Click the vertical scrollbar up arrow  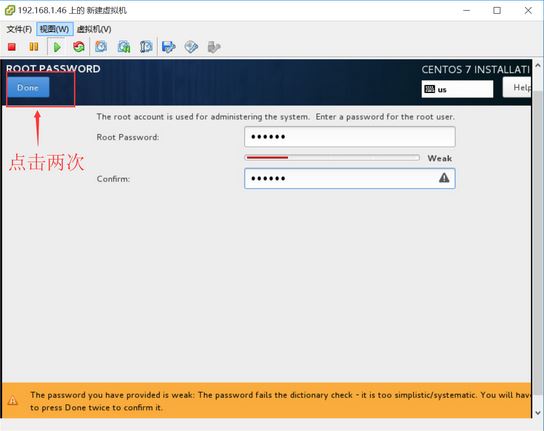[x=538, y=65]
